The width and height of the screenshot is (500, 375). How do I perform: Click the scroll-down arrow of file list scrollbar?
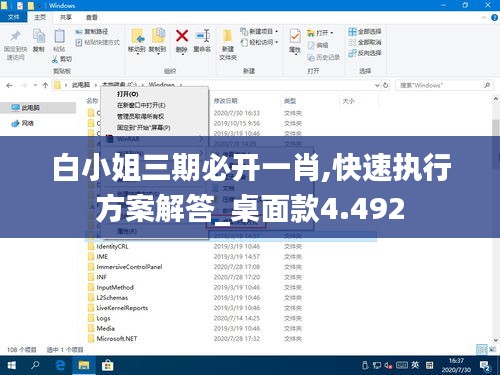coord(496,340)
